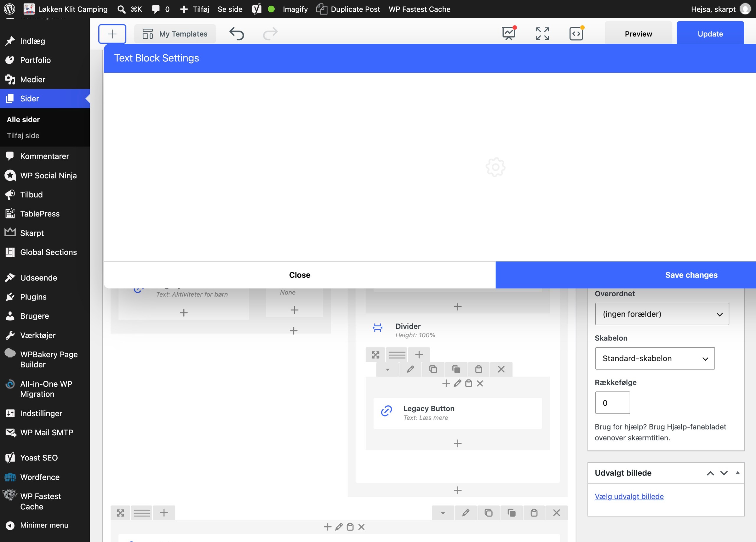Open the fullscreen mode icon
756x542 pixels.
[542, 34]
